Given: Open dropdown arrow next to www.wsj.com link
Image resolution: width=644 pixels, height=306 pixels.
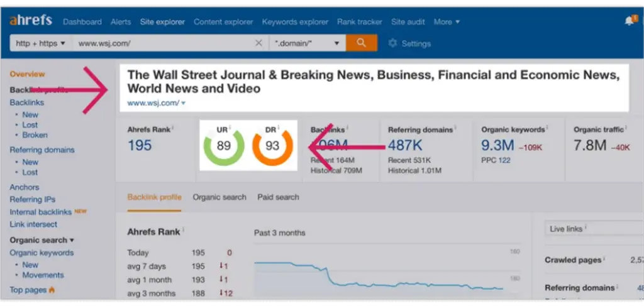Looking at the screenshot, I should pos(183,104).
